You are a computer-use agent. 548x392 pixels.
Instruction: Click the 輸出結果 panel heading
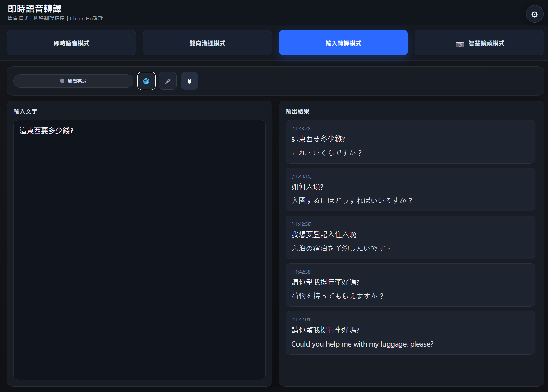[297, 111]
